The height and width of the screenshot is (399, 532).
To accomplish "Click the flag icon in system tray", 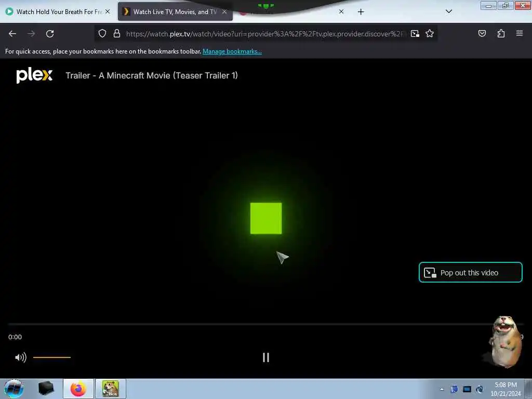I will pyautogui.click(x=454, y=389).
